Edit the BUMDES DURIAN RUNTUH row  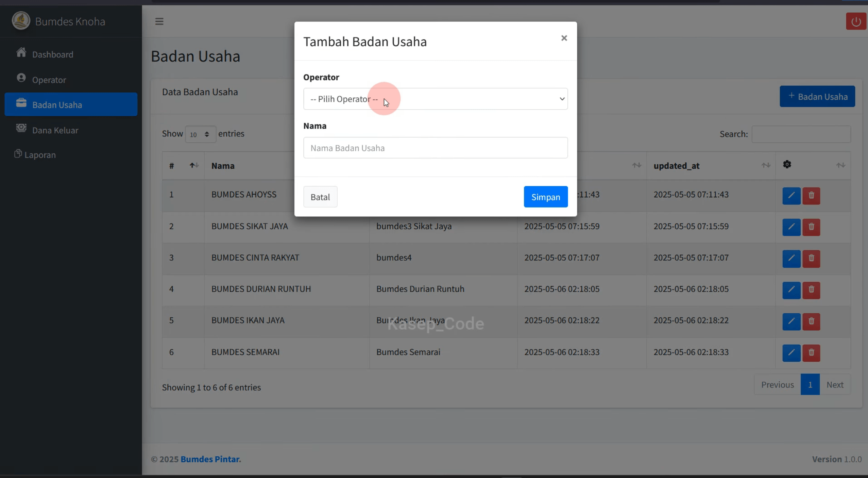pyautogui.click(x=791, y=290)
